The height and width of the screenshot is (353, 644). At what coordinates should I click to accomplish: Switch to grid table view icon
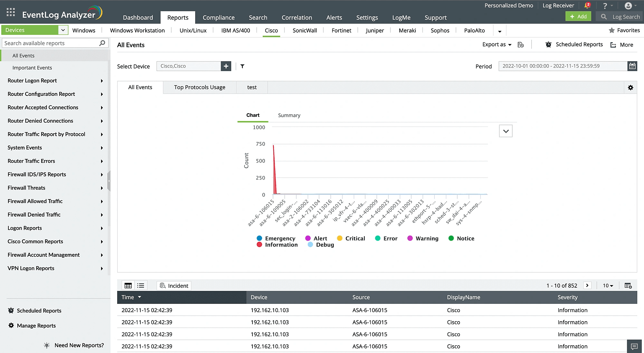(128, 286)
